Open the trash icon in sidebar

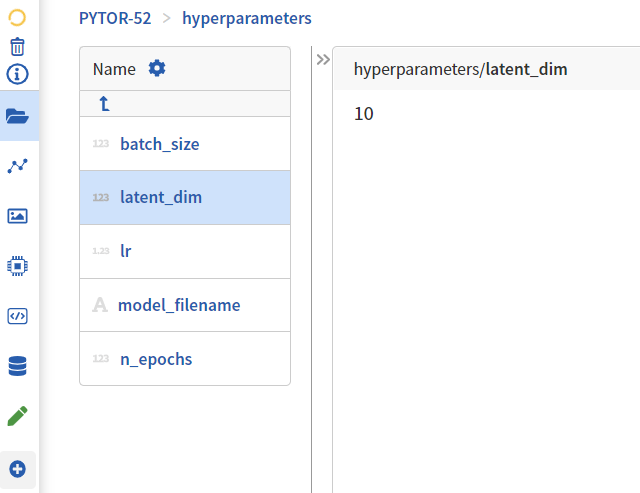[17, 47]
